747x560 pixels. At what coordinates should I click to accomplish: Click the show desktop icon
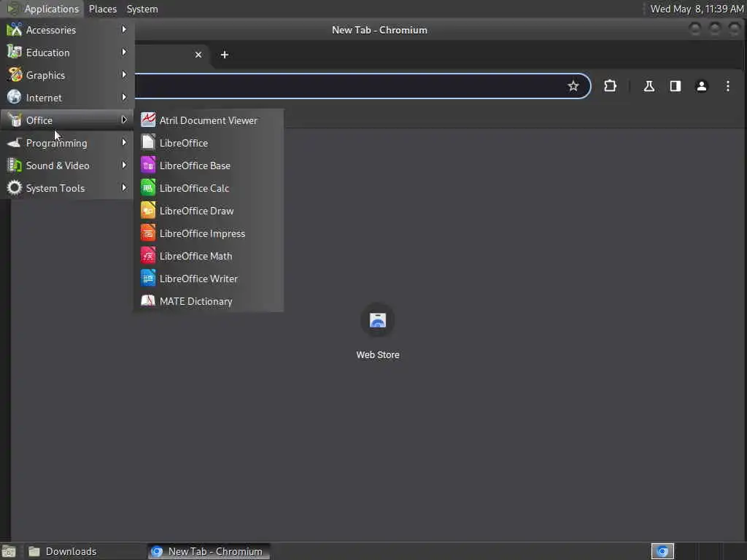tap(9, 551)
